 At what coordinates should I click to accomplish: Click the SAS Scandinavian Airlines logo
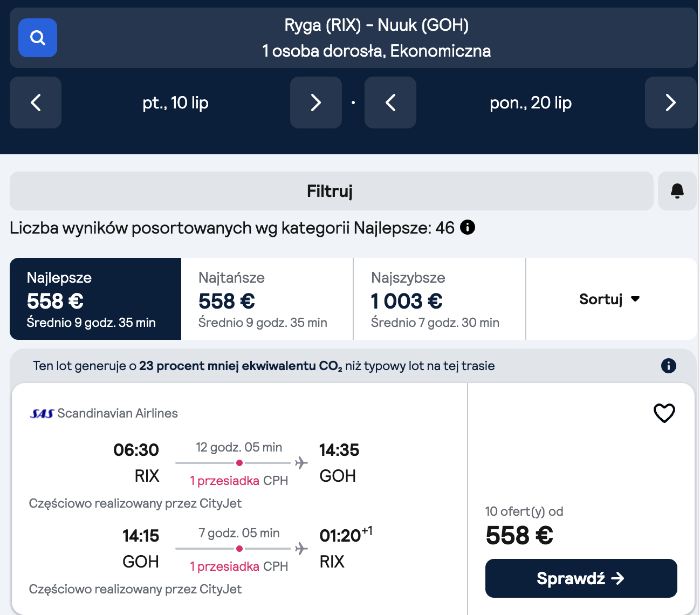(42, 414)
